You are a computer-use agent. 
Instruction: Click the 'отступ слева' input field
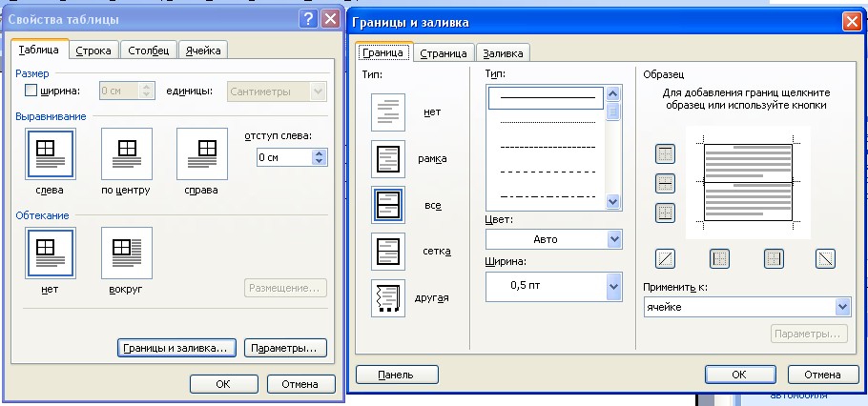point(284,157)
